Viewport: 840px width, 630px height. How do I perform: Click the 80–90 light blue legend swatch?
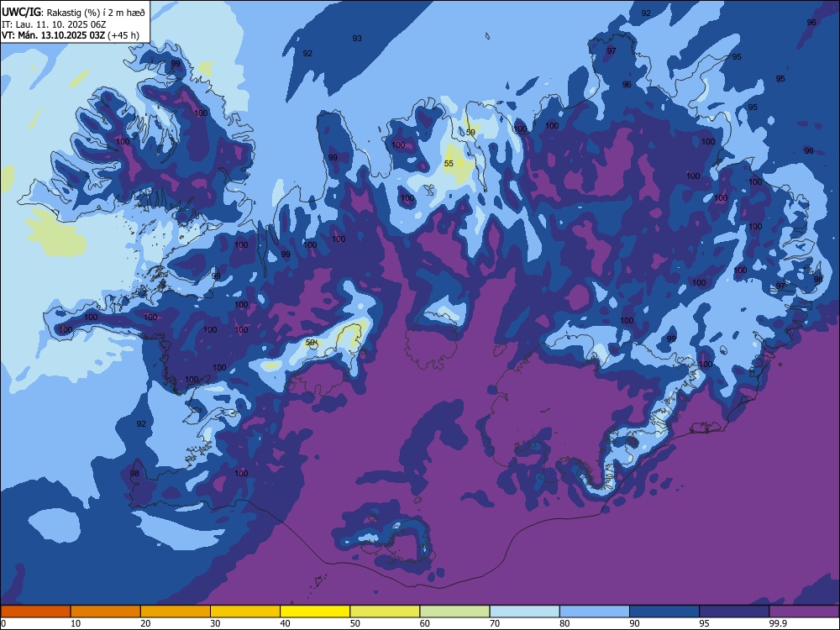[595, 612]
